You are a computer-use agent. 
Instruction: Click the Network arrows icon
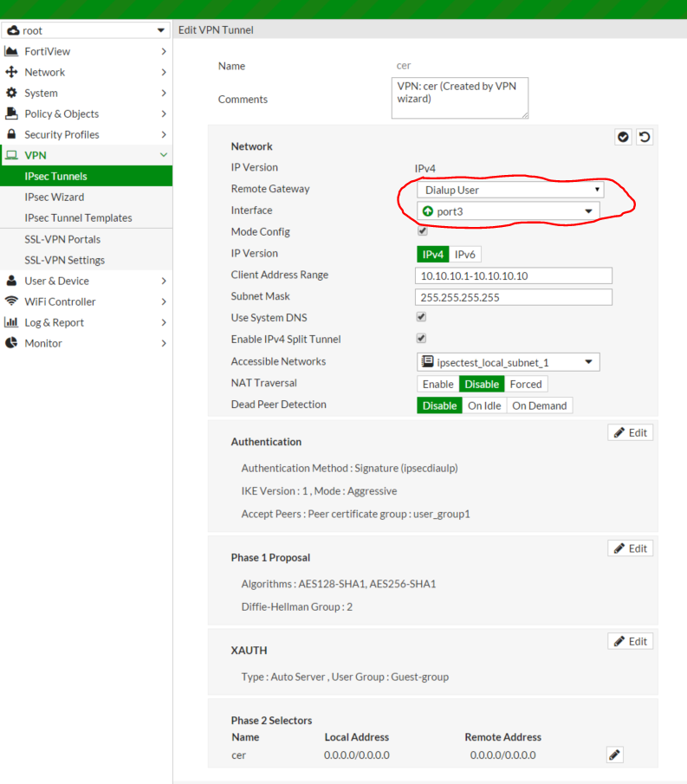pyautogui.click(x=11, y=72)
